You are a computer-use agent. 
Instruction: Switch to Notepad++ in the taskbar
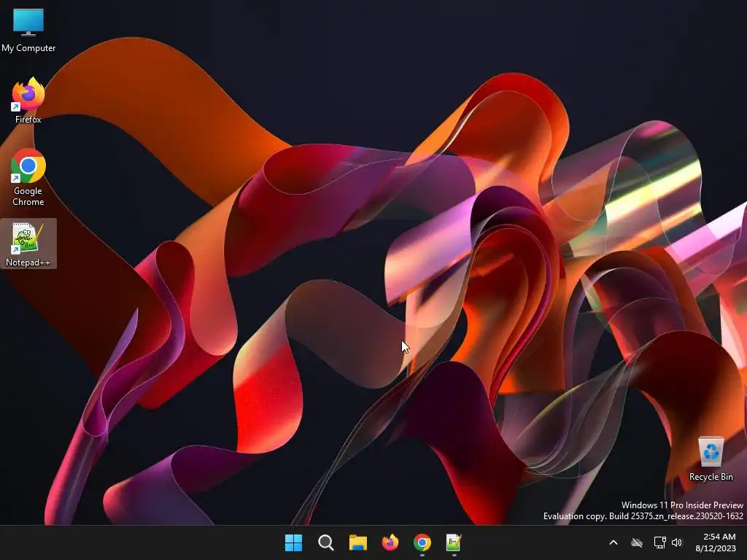[454, 542]
